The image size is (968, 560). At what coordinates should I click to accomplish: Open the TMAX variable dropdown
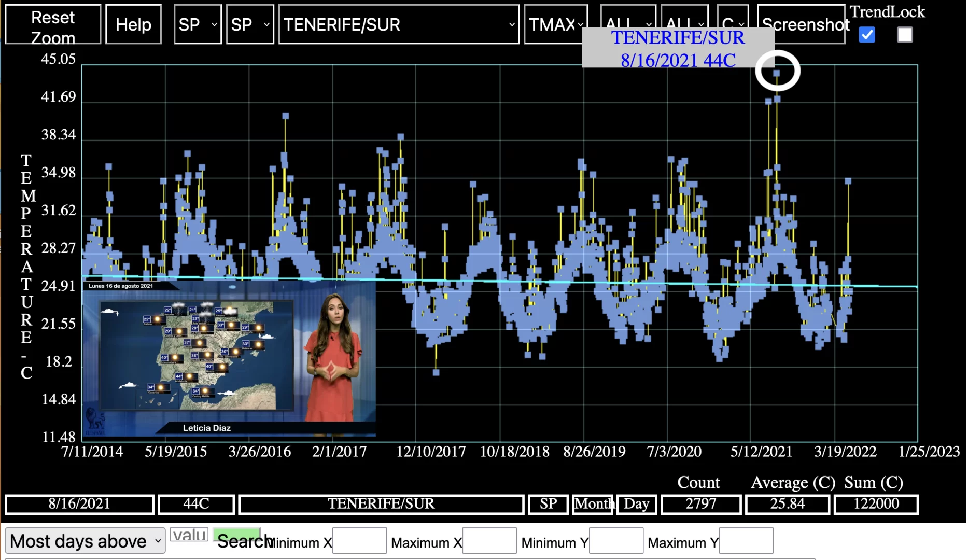pos(556,24)
